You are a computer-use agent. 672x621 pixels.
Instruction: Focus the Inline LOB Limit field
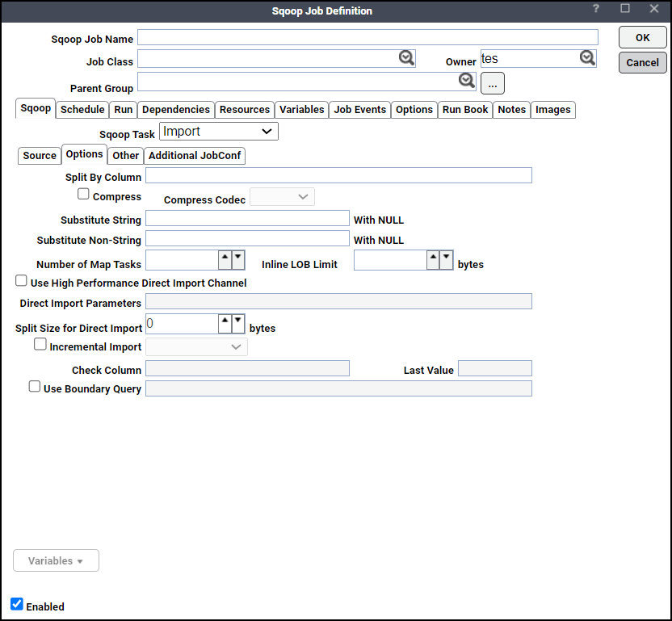390,260
